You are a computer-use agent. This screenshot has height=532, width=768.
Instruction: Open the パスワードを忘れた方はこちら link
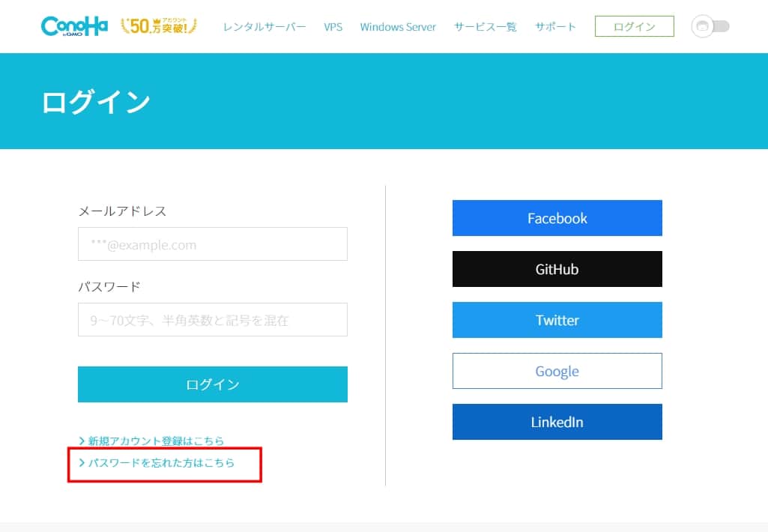[x=157, y=463]
